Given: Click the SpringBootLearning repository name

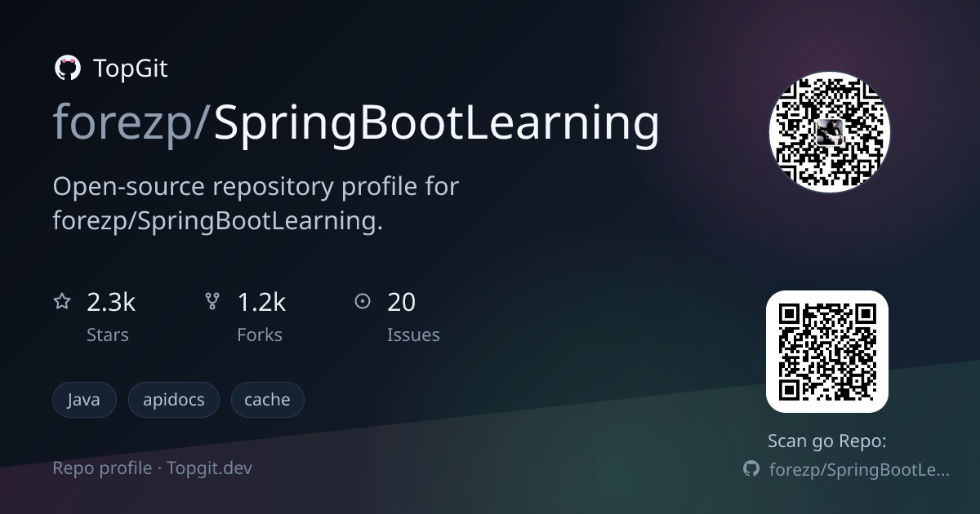Looking at the screenshot, I should pyautogui.click(x=436, y=124).
